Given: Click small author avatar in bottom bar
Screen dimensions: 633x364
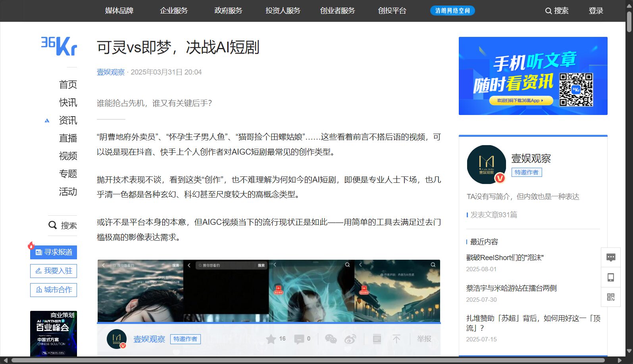Looking at the screenshot, I should [x=117, y=339].
